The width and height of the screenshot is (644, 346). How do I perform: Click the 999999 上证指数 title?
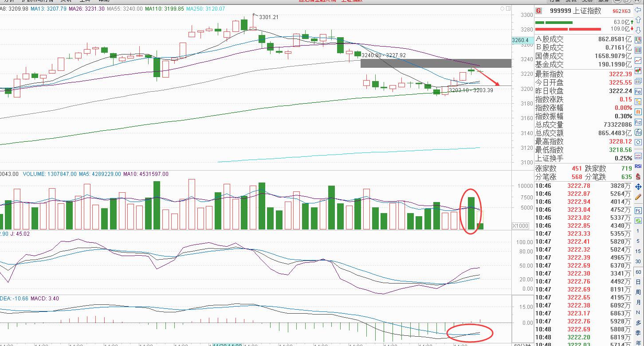coord(576,11)
